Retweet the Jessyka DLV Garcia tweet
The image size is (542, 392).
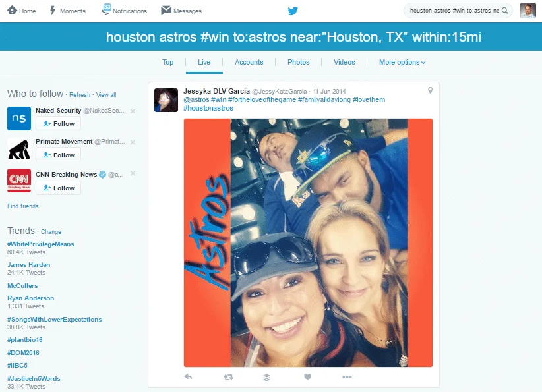[x=228, y=377]
